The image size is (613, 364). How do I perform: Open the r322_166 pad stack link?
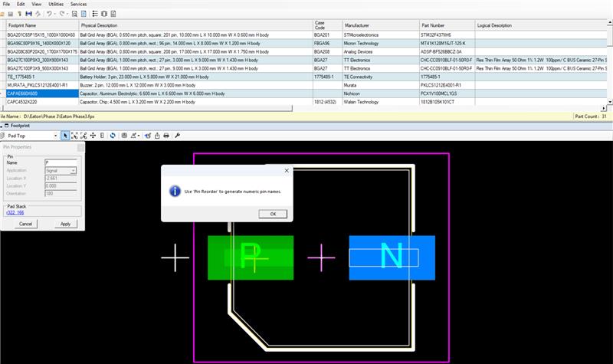pos(15,213)
